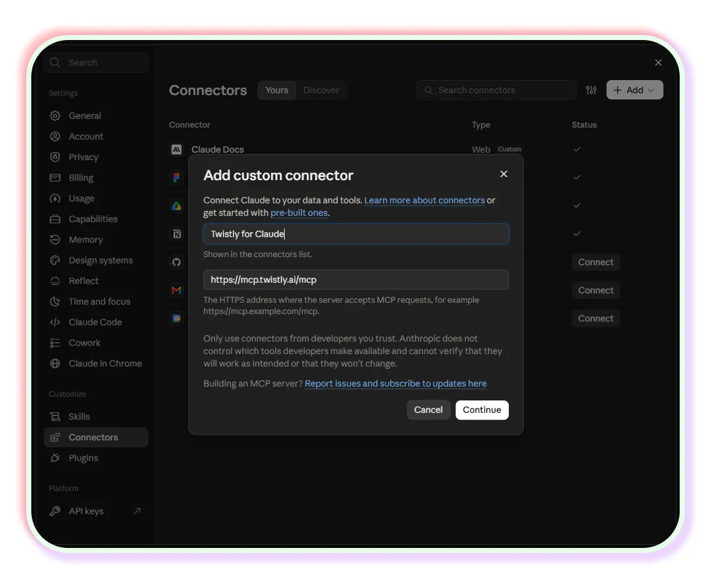The image size is (711, 588).
Task: Click the Search connectors field
Action: click(496, 90)
